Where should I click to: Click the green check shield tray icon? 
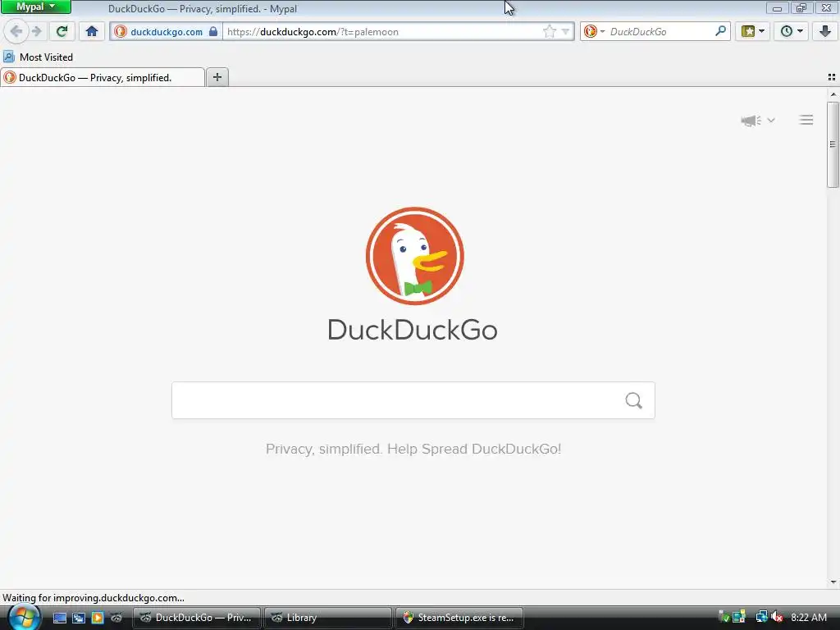[724, 617]
